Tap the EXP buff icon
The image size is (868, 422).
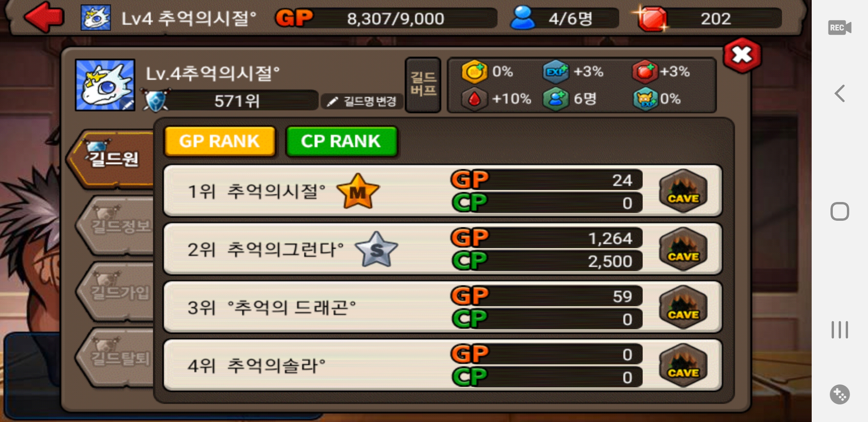[x=556, y=72]
